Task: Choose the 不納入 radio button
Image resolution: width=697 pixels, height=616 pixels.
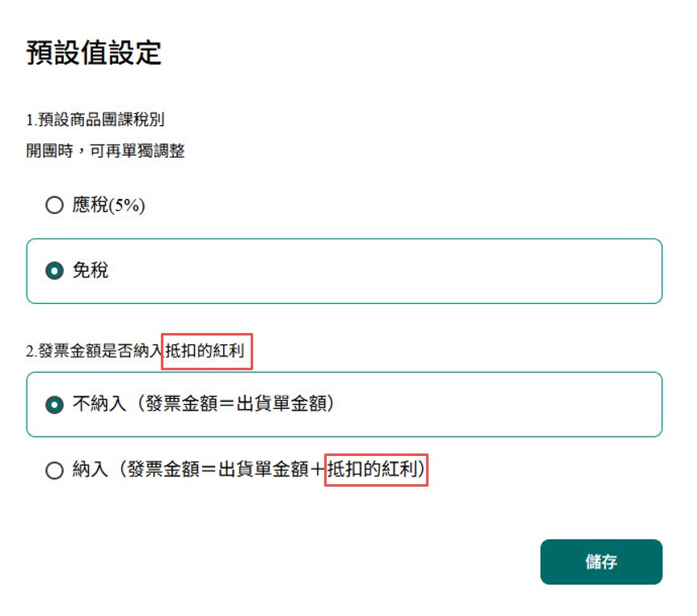Action: click(x=54, y=404)
